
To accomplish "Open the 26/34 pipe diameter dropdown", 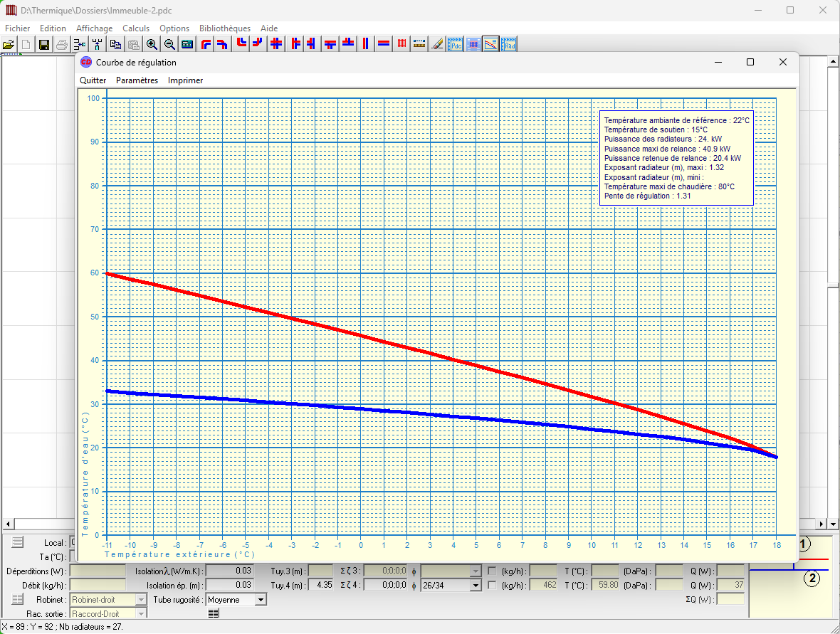I will click(x=476, y=585).
